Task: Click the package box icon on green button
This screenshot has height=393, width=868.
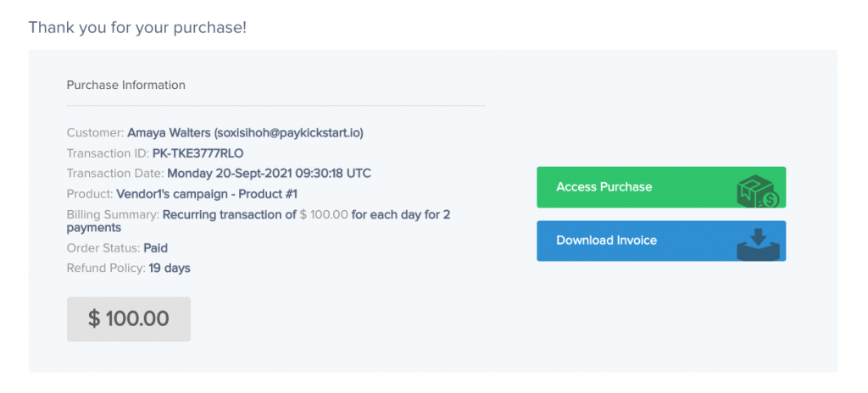Action: [758, 190]
